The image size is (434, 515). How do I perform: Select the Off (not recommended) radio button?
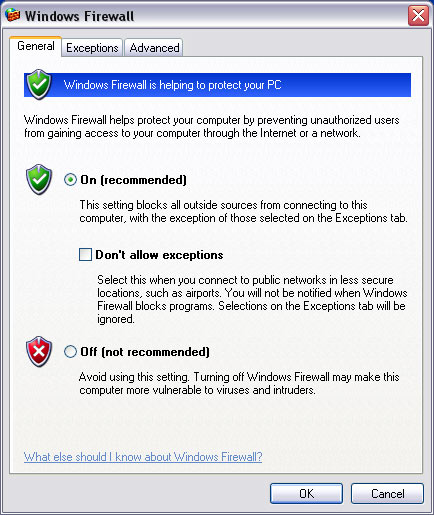pos(70,352)
